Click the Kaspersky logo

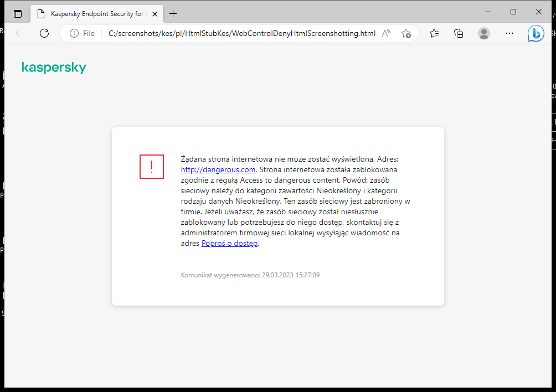54,67
